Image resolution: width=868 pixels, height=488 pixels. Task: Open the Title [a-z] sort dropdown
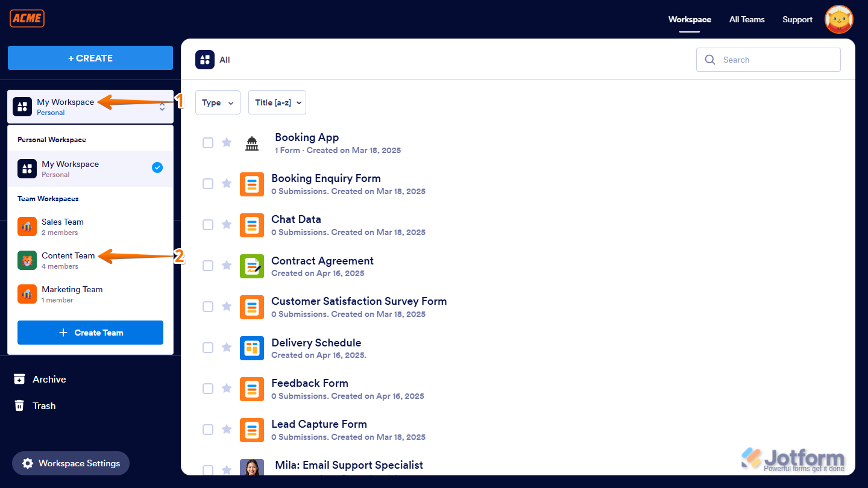coord(277,102)
